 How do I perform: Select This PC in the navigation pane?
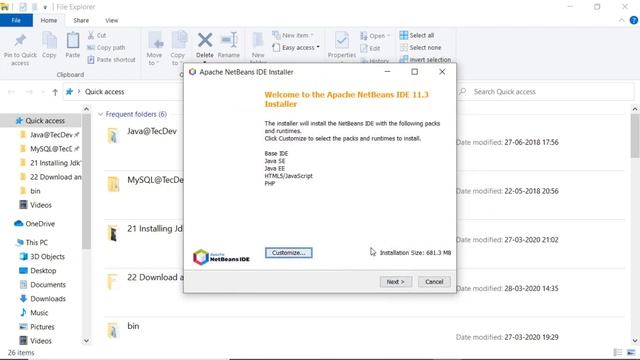(x=32, y=242)
